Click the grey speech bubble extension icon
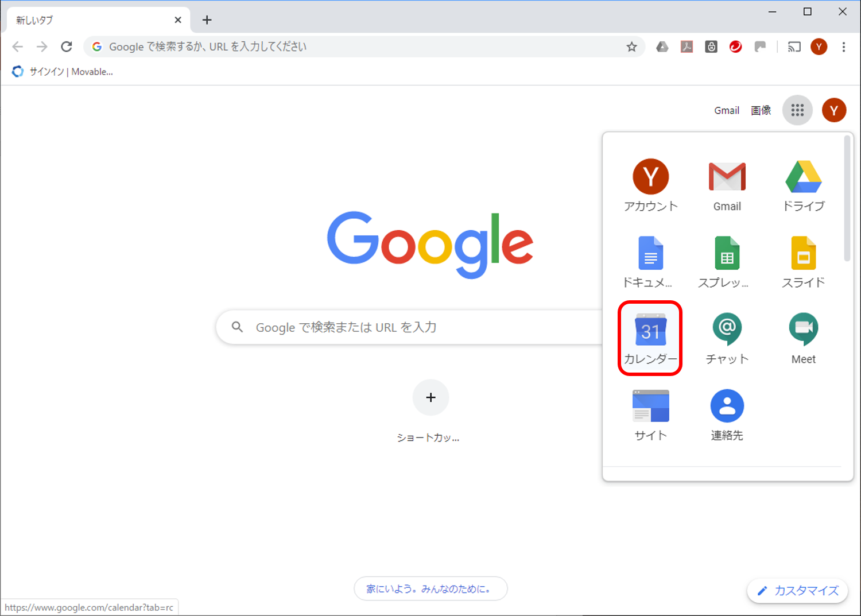861x616 pixels. pos(760,47)
